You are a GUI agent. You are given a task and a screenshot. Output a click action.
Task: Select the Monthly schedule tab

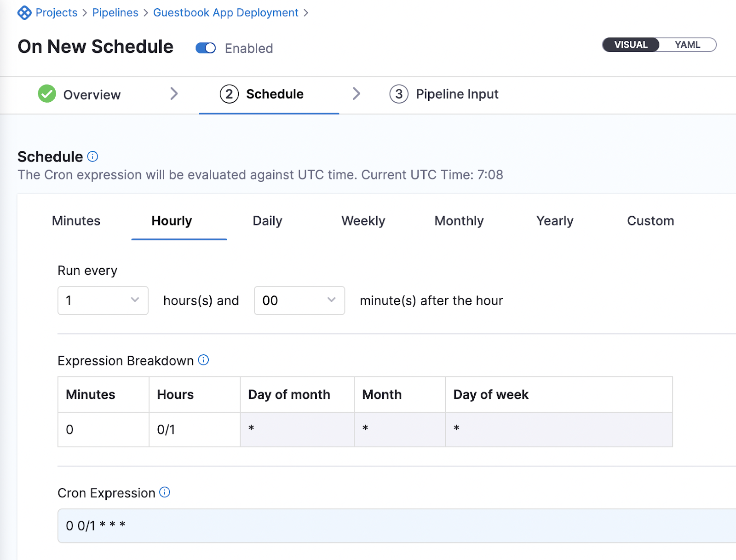(x=458, y=221)
